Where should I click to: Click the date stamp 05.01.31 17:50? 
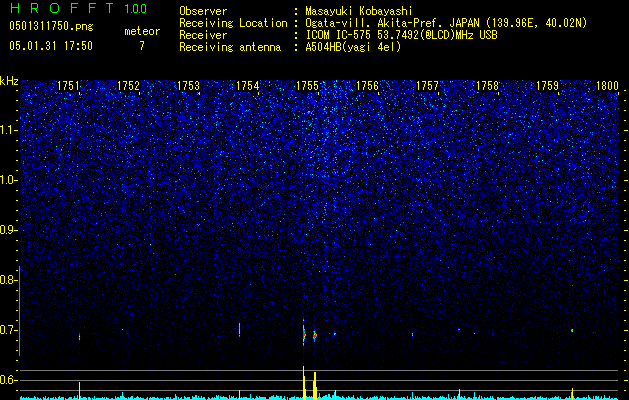pyautogui.click(x=51, y=46)
